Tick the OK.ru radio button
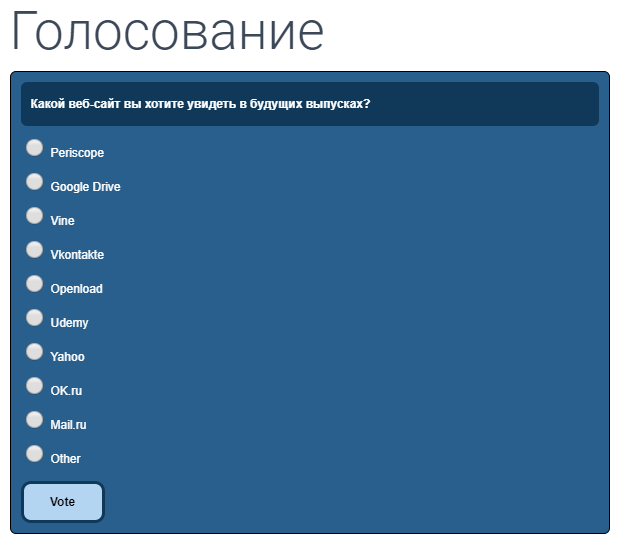The height and width of the screenshot is (545, 622). tap(35, 386)
